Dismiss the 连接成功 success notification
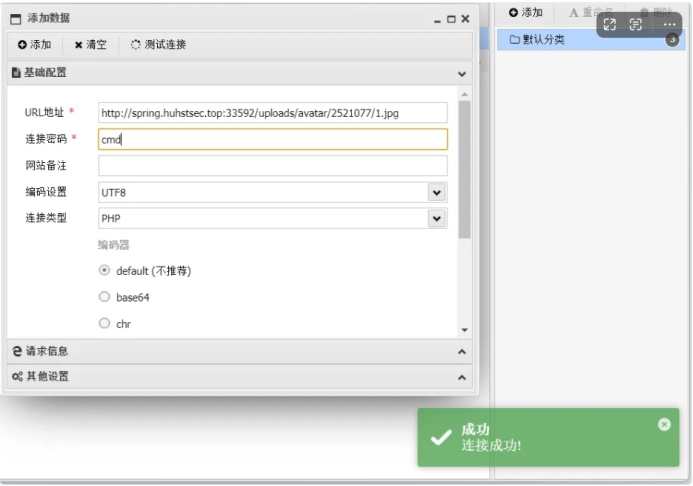Image resolution: width=693 pixels, height=486 pixels. [664, 424]
